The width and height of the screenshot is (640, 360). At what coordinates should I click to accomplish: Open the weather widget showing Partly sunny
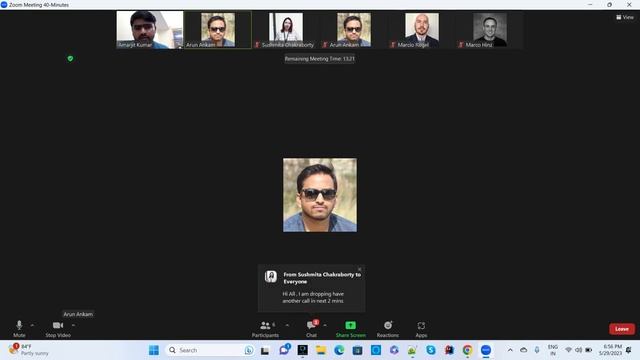point(29,350)
